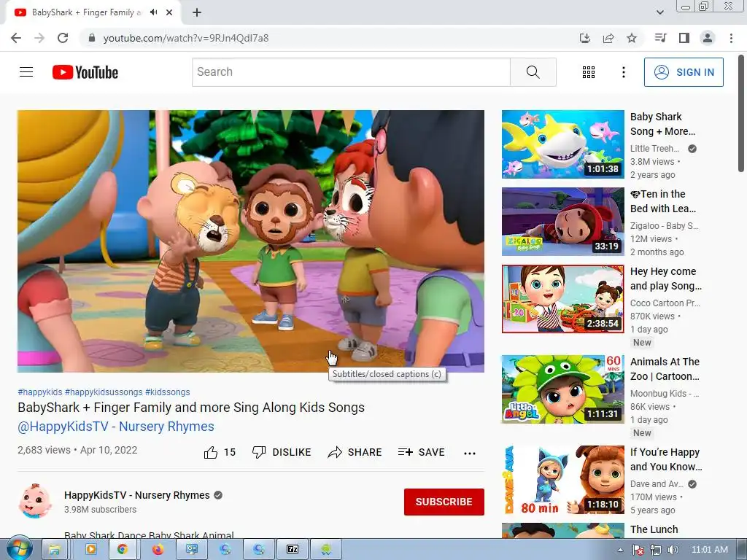Click the 'Ten in the Bed with Lea...' title

tap(662, 201)
